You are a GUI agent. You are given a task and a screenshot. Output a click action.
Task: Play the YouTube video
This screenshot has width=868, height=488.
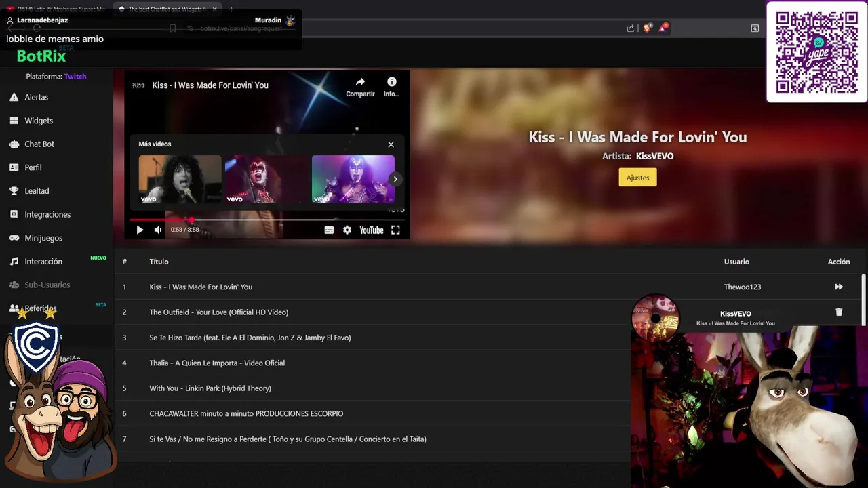tap(140, 230)
